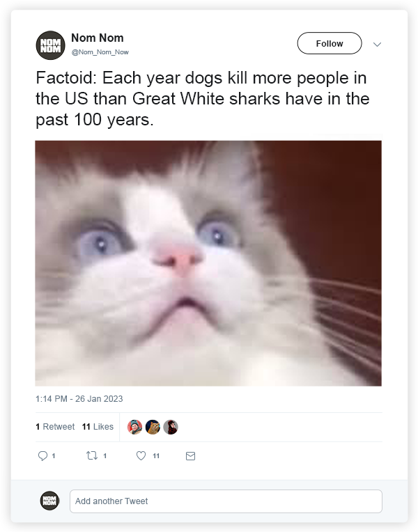Click the small Nom Nom avatar beside reply box
This screenshot has width=418, height=532.
pos(49,501)
